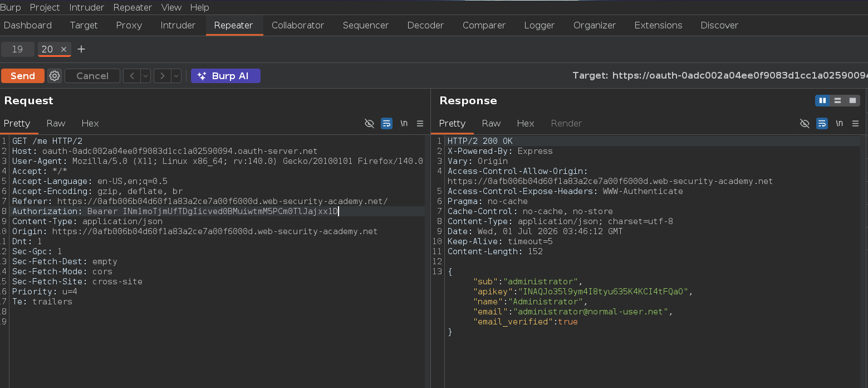Select Raw view in Request panel
868x388 pixels.
(x=56, y=123)
